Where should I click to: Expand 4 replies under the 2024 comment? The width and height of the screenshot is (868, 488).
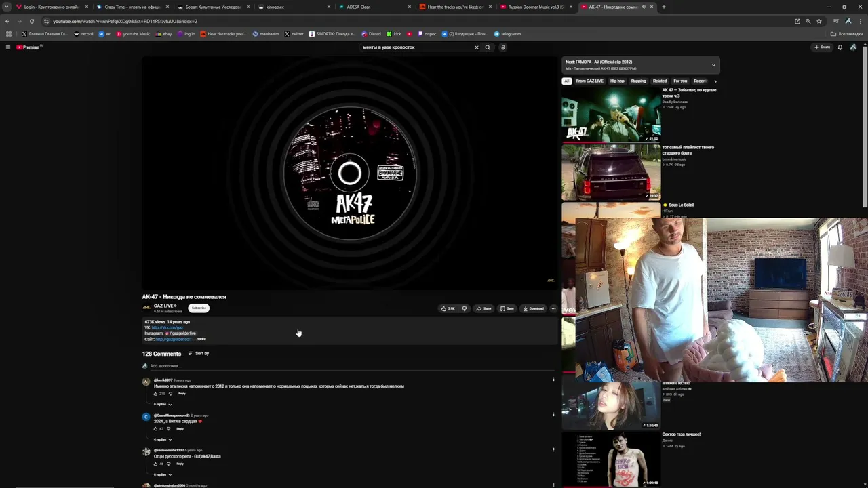(x=163, y=440)
